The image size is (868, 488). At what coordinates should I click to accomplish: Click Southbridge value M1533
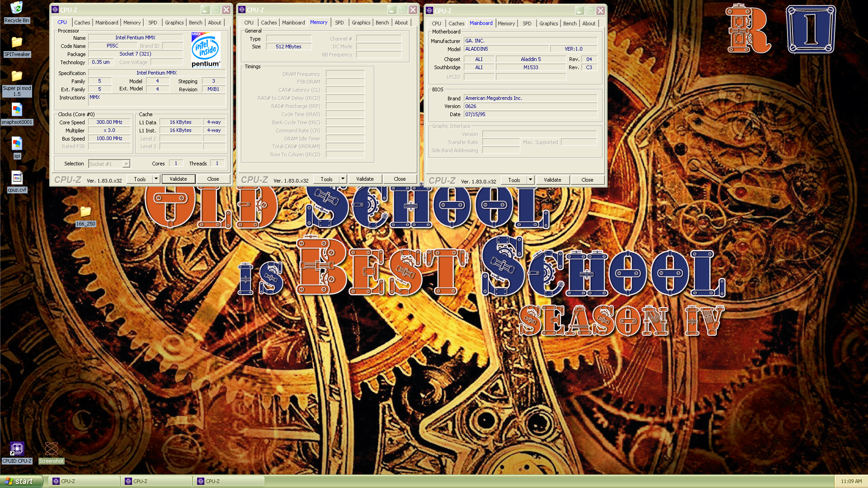point(531,67)
